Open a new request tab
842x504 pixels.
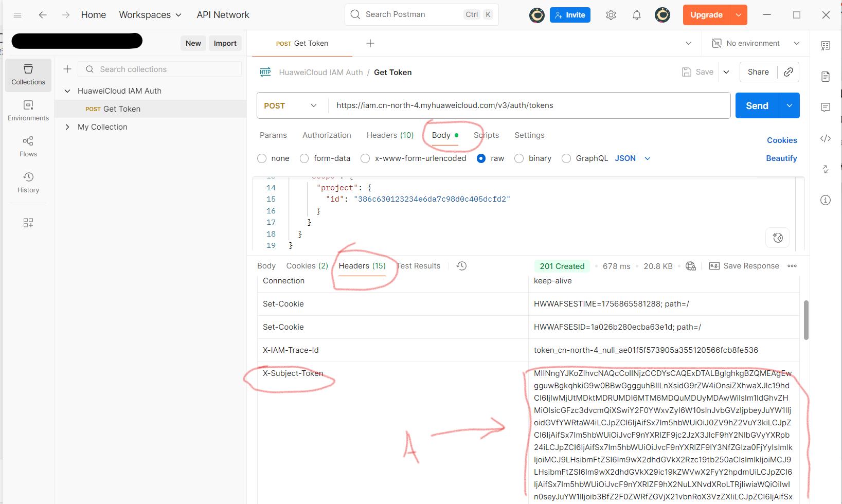[x=370, y=43]
